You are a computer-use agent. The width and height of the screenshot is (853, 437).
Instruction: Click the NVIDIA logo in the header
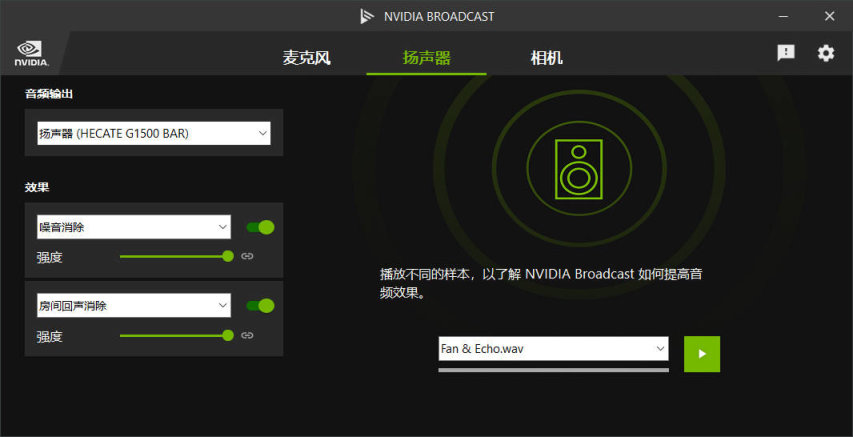[32, 53]
